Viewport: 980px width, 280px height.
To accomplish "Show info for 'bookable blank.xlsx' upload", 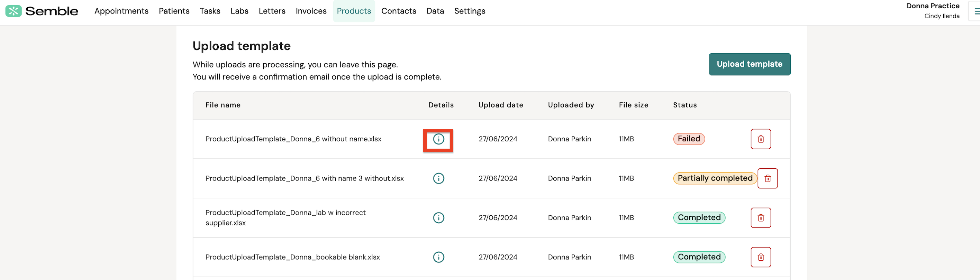I will coord(438,257).
